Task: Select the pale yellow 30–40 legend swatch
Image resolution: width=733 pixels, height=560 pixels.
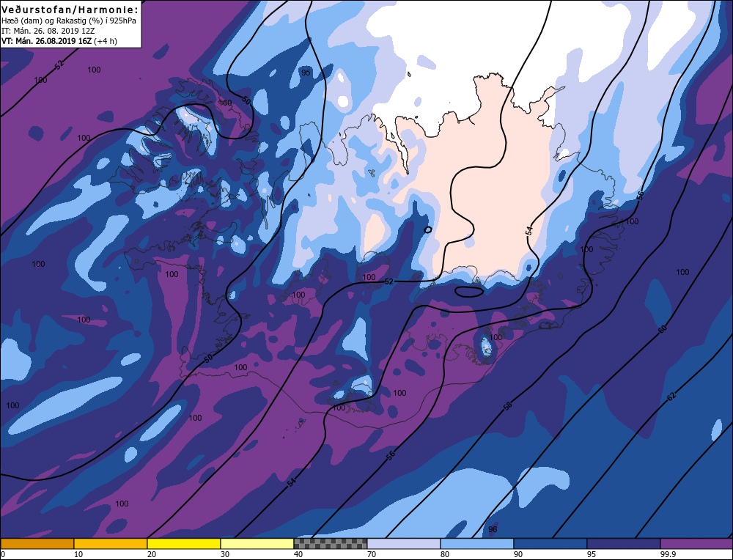Action: (257, 544)
